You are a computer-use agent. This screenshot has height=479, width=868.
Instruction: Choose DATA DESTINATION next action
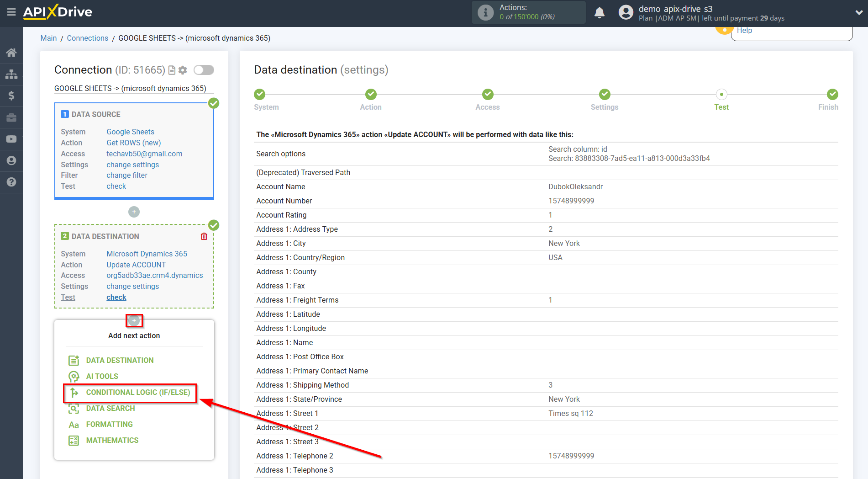point(120,360)
